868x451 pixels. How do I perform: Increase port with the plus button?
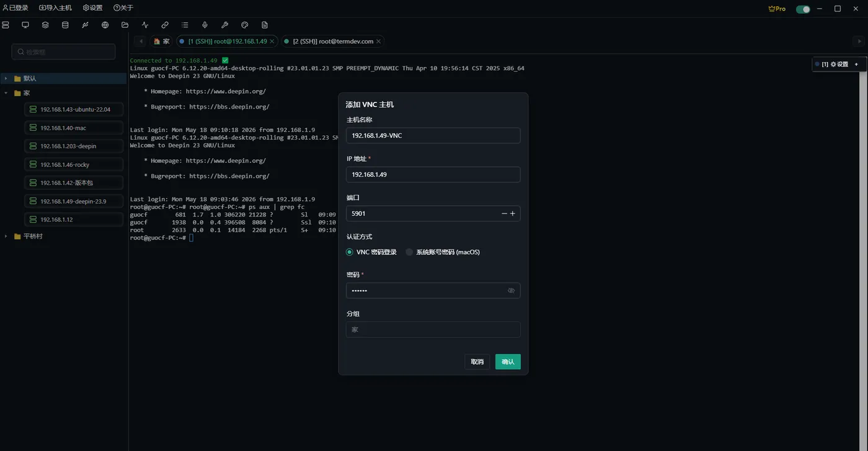(x=513, y=213)
